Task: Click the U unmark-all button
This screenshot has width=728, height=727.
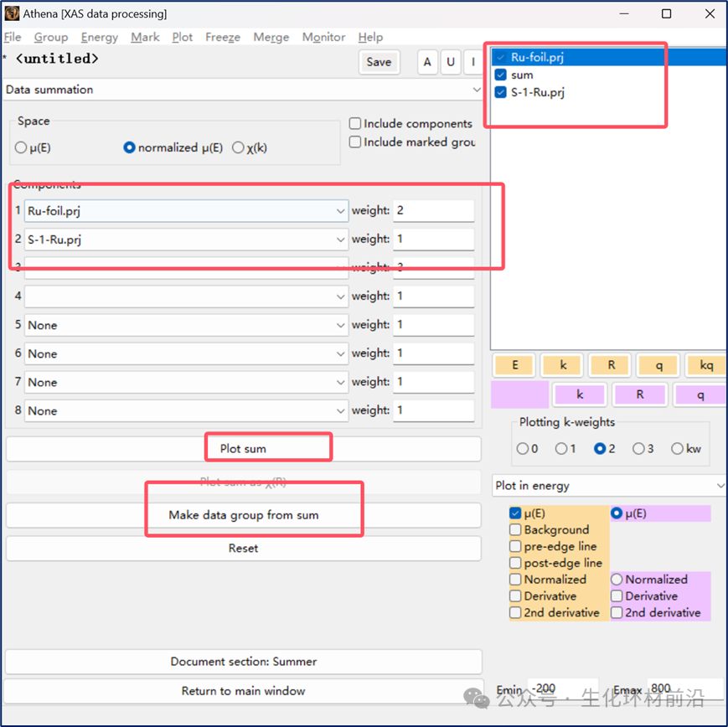Action: [x=451, y=62]
